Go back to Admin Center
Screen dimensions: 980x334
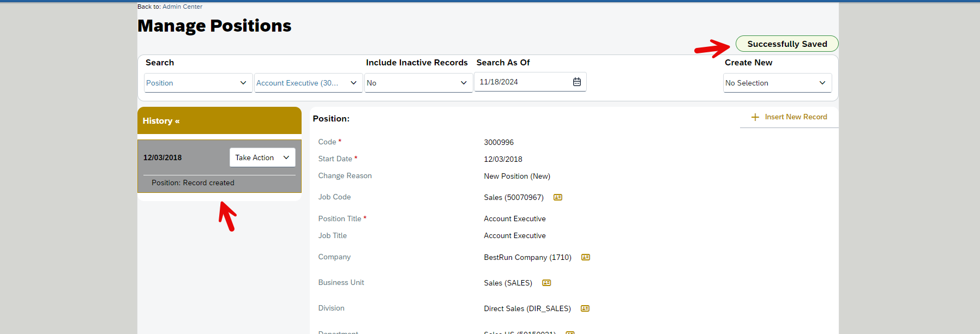click(x=182, y=7)
